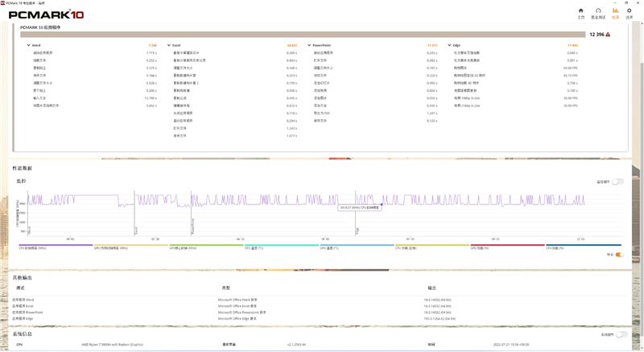Select the dark blue CPU load legend

583,246
